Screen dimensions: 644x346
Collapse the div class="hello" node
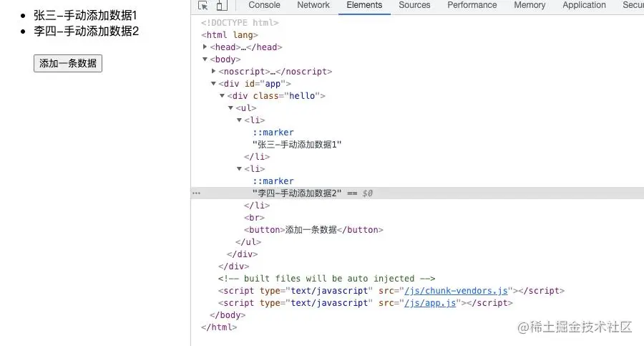point(223,96)
